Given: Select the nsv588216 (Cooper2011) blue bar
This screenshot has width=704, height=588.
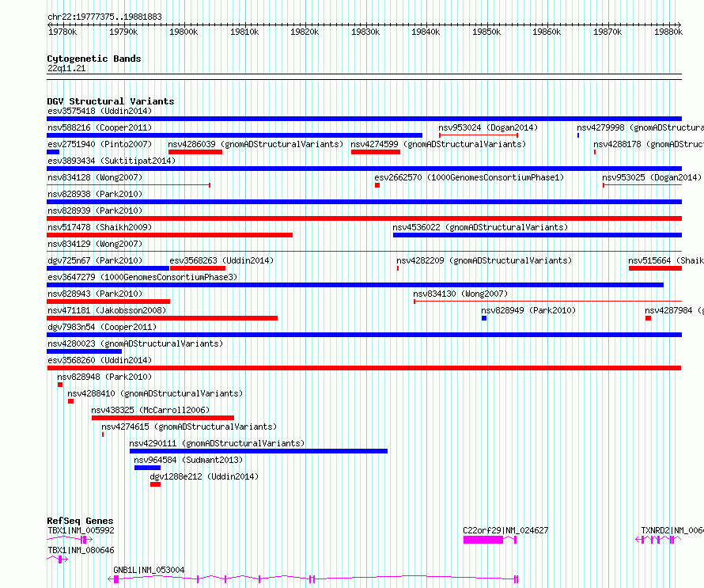Looking at the screenshot, I should point(234,135).
